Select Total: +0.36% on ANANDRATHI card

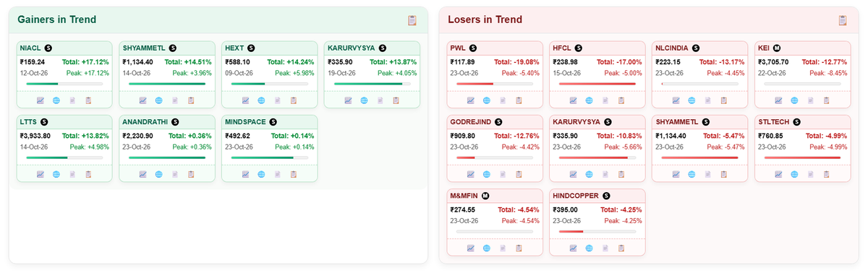point(190,136)
